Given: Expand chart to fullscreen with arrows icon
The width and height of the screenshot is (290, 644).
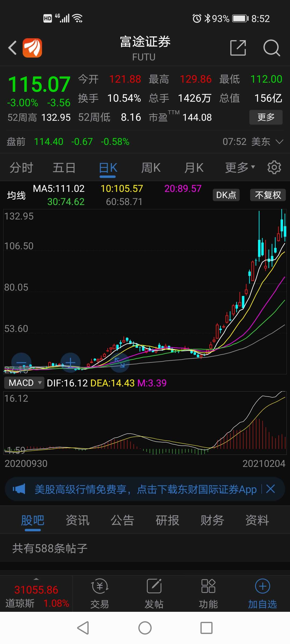Looking at the screenshot, I should [120, 363].
